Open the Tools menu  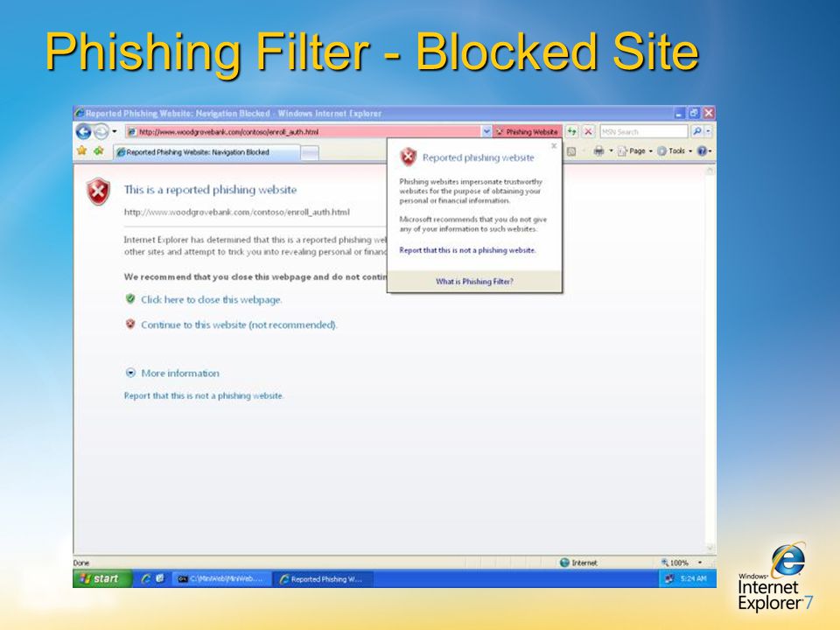click(x=675, y=151)
